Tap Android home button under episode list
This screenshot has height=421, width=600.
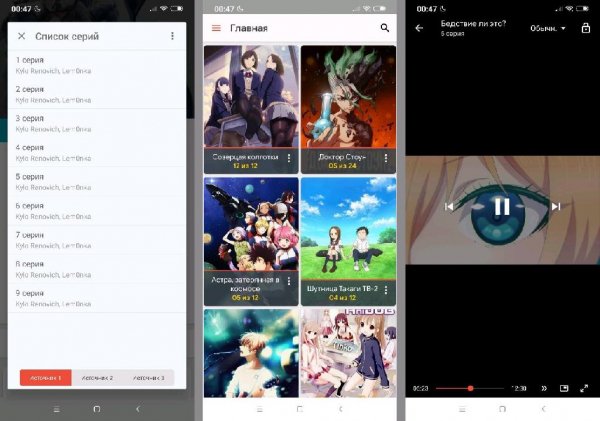97,409
